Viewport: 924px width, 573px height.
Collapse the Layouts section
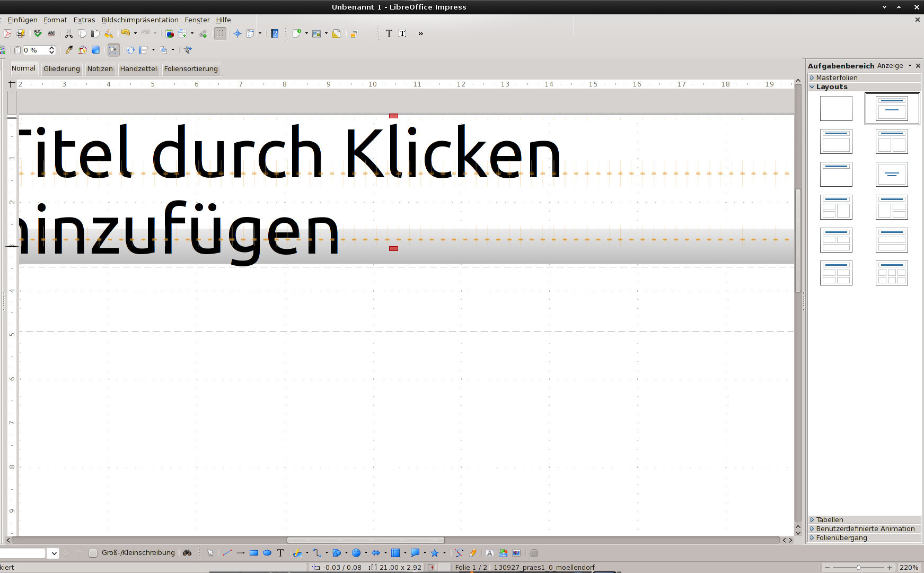click(x=864, y=86)
